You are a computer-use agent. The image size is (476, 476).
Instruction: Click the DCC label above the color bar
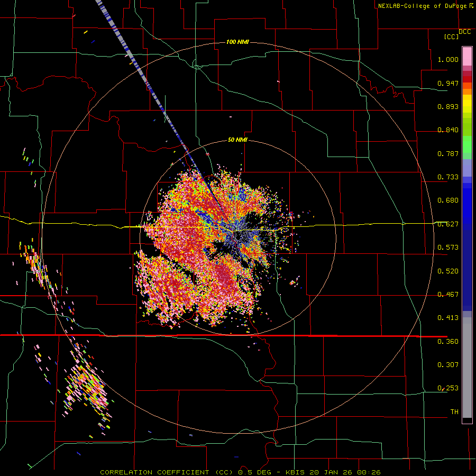pyautogui.click(x=464, y=32)
